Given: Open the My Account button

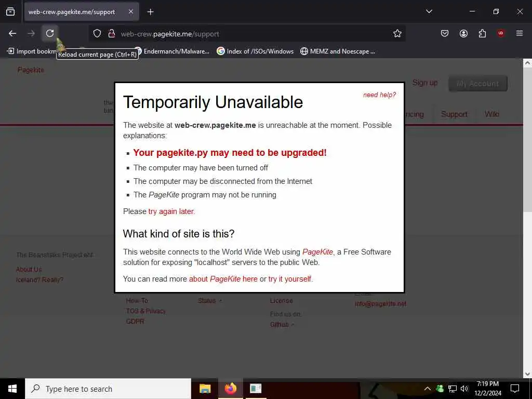Looking at the screenshot, I should [x=478, y=84].
